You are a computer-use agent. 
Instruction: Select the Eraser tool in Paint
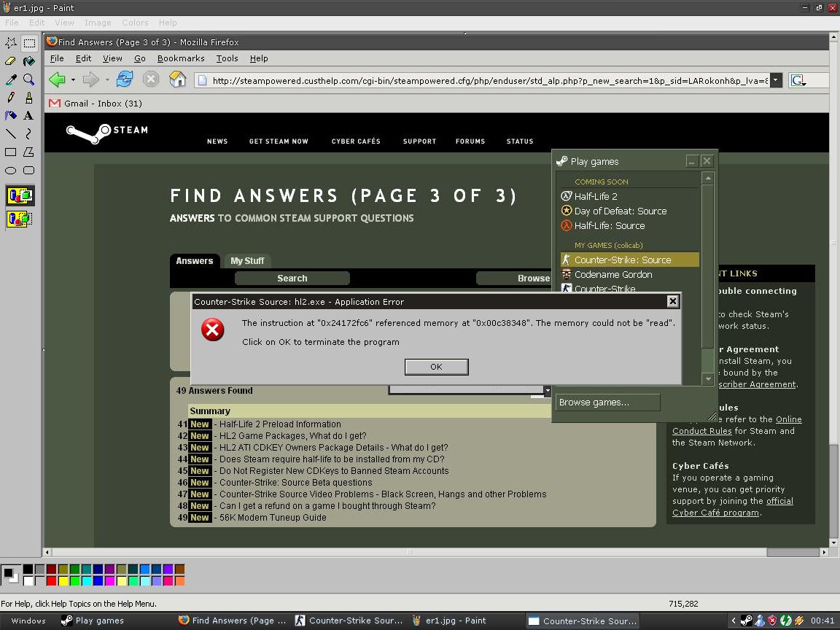(12, 62)
